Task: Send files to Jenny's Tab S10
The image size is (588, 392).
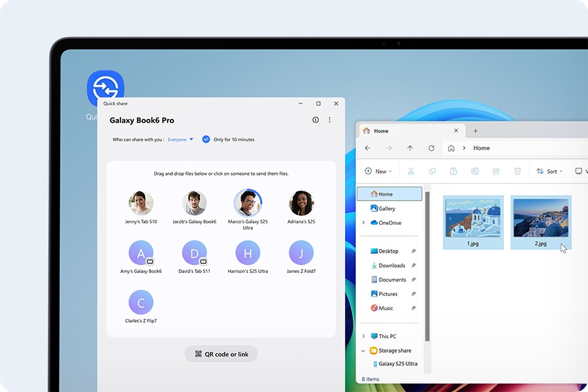Action: [x=141, y=203]
